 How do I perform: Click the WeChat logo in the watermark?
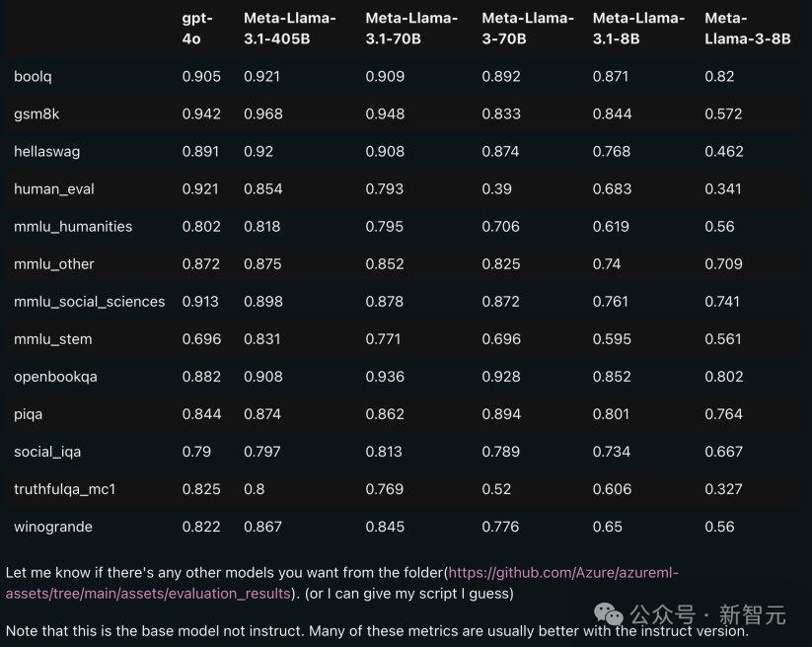[x=609, y=614]
